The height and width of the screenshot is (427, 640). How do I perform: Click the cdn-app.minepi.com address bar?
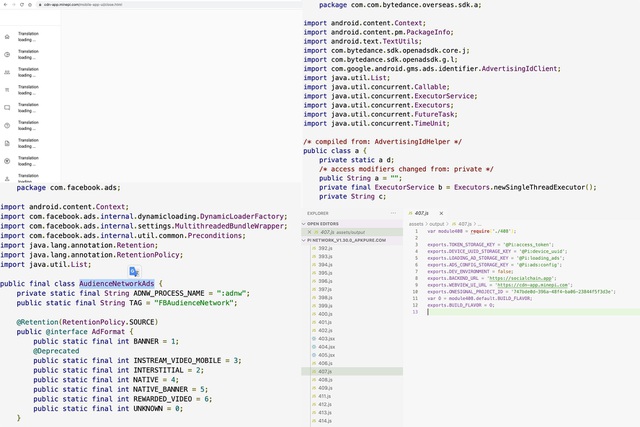pyautogui.click(x=167, y=4)
